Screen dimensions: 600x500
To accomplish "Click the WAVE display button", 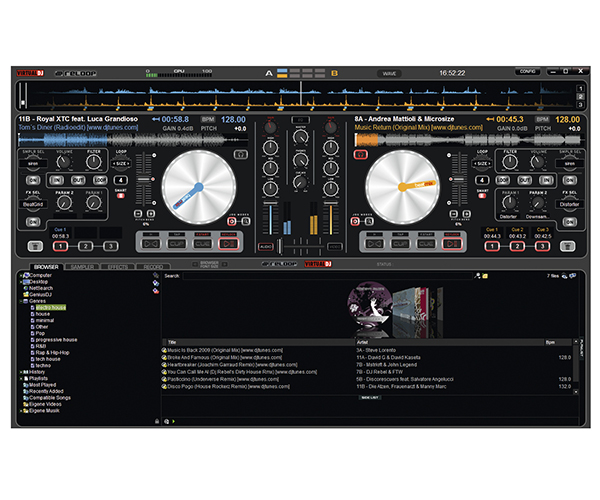I will point(389,73).
